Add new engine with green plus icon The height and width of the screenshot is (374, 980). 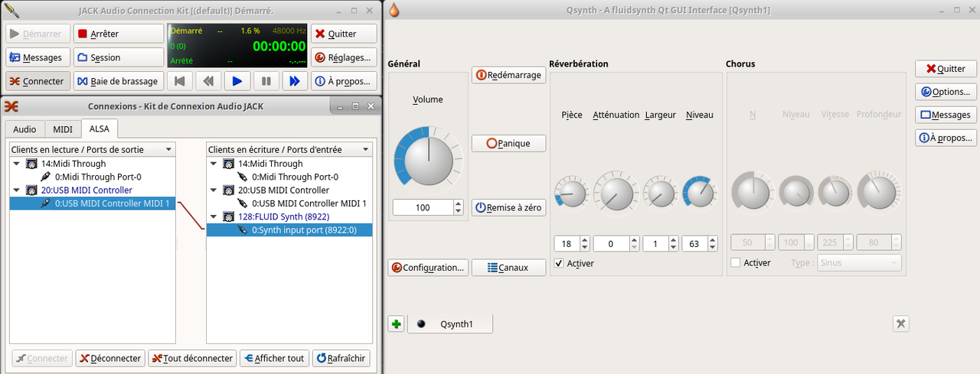[x=396, y=324]
